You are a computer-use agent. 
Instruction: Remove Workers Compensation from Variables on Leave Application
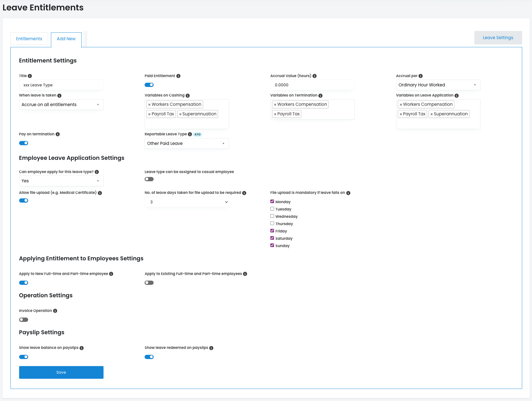401,105
